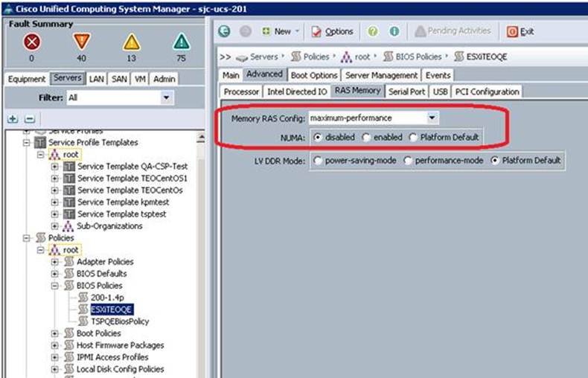Screen dimensions: 588x378
Task: Open the Boot Options tab
Action: [x=314, y=75]
